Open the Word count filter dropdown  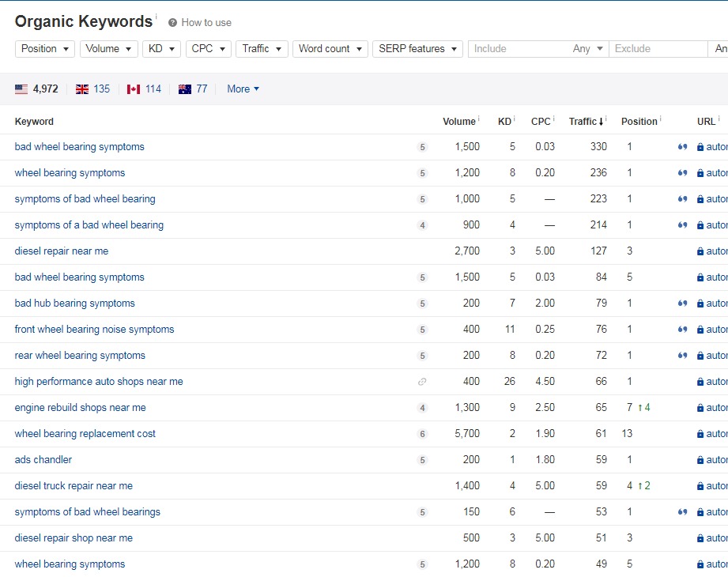click(330, 49)
